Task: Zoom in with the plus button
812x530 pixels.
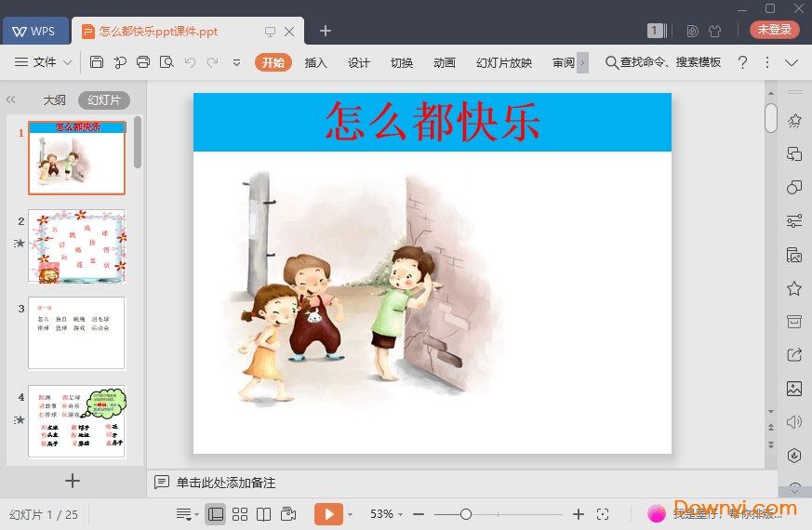Action: pyautogui.click(x=579, y=514)
